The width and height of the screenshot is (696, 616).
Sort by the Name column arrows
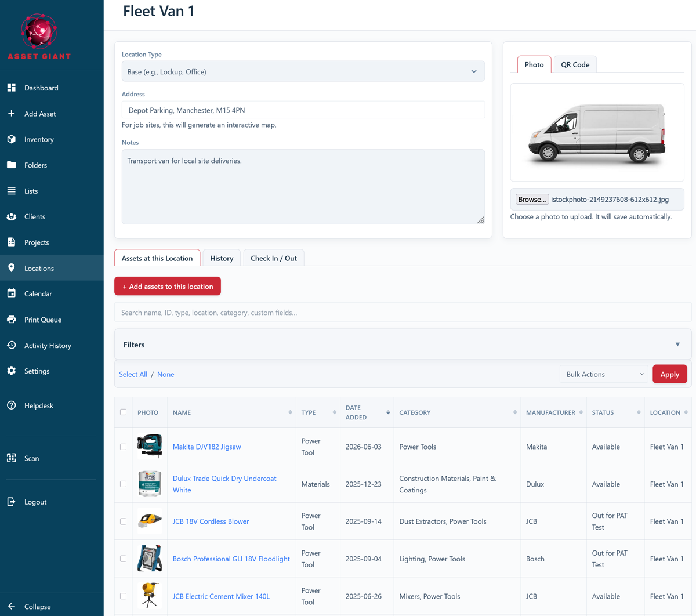290,412
